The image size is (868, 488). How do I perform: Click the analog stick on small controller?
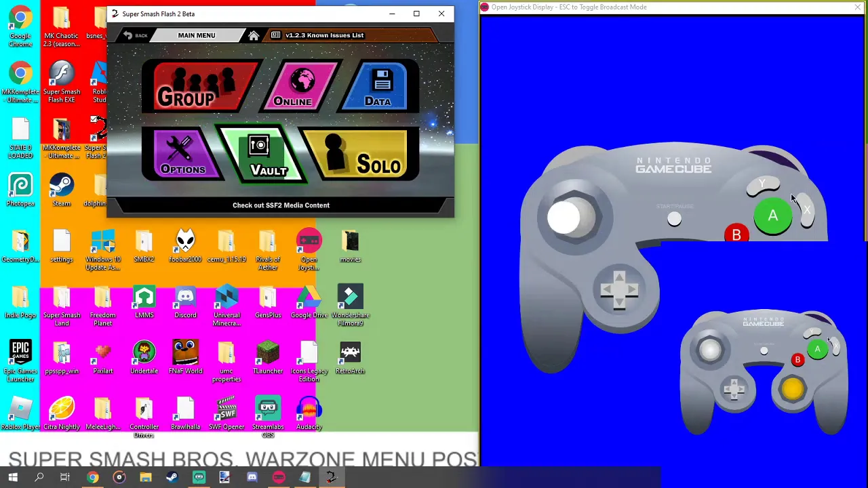click(710, 350)
